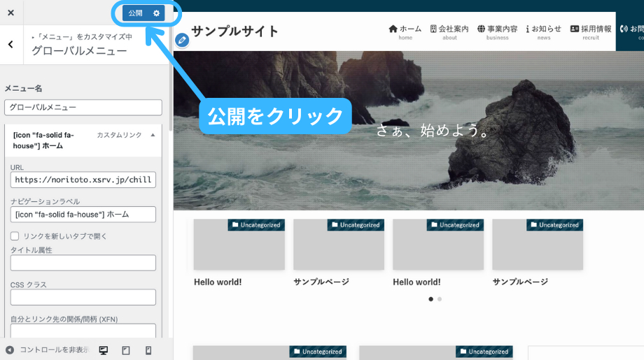This screenshot has width=644, height=360.
Task: Switch to tablet preview mode
Action: (126, 350)
